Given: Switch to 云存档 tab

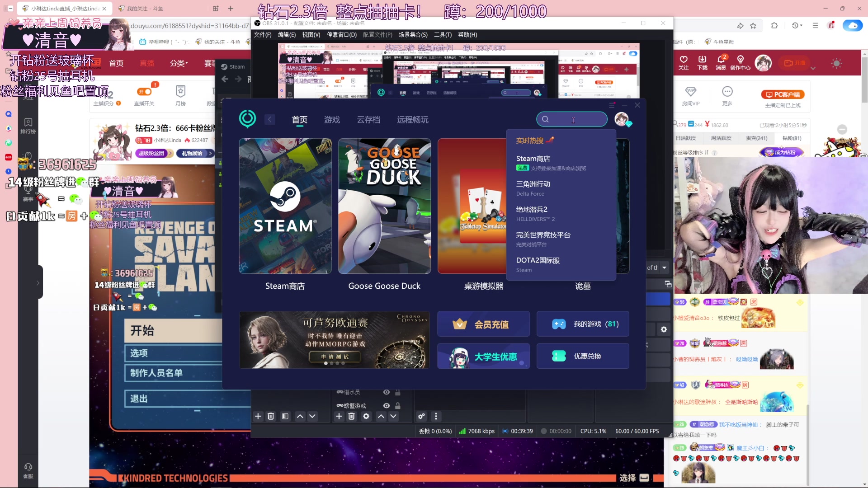Looking at the screenshot, I should [368, 120].
